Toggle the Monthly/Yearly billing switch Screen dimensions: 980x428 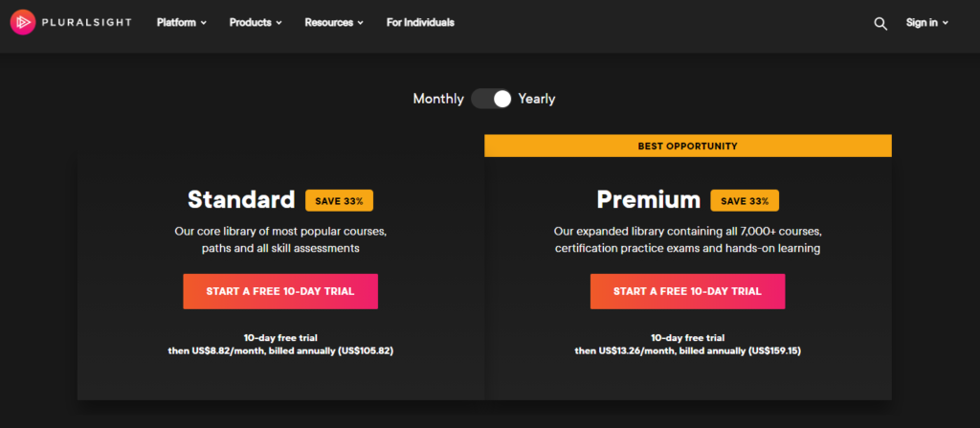coord(492,99)
